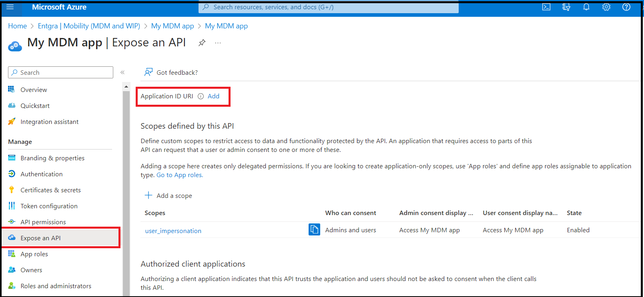This screenshot has width=644, height=297.
Task: Click the Authentication loop icon
Action: [x=12, y=174]
